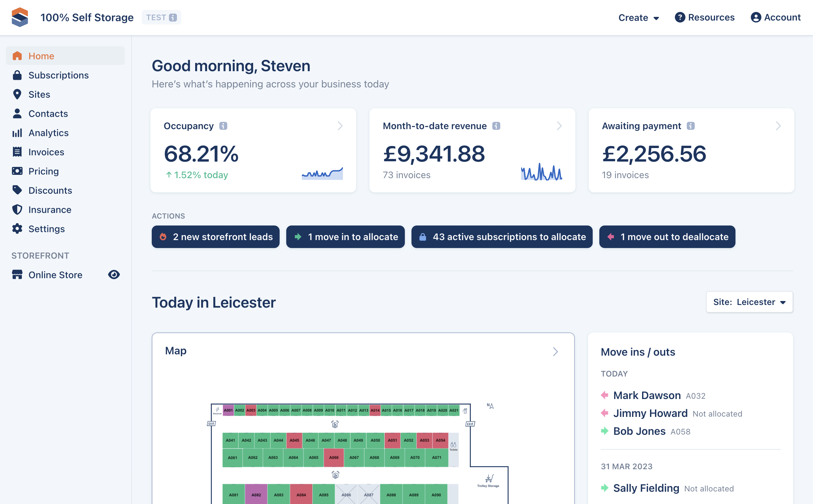Image resolution: width=813 pixels, height=504 pixels.
Task: Click the TEST badge info icon
Action: point(173,17)
